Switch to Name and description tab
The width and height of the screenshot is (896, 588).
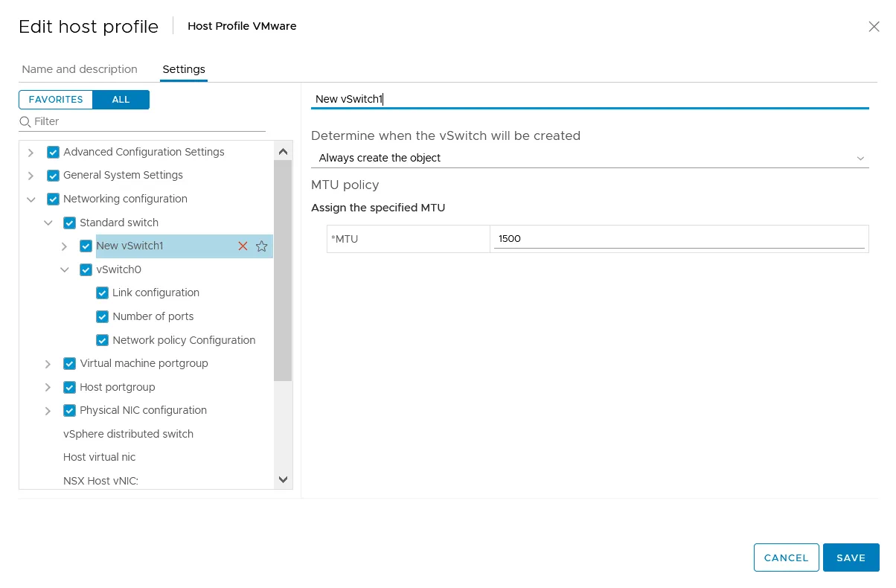coord(80,69)
